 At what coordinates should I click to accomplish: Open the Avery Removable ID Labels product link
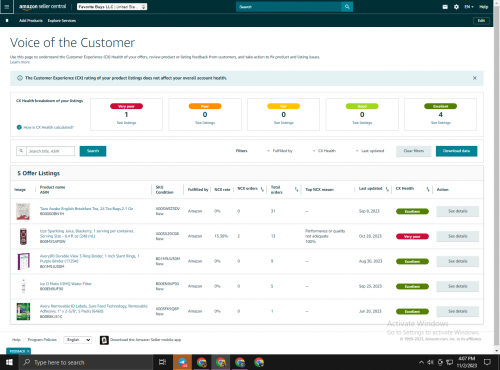tap(93, 309)
